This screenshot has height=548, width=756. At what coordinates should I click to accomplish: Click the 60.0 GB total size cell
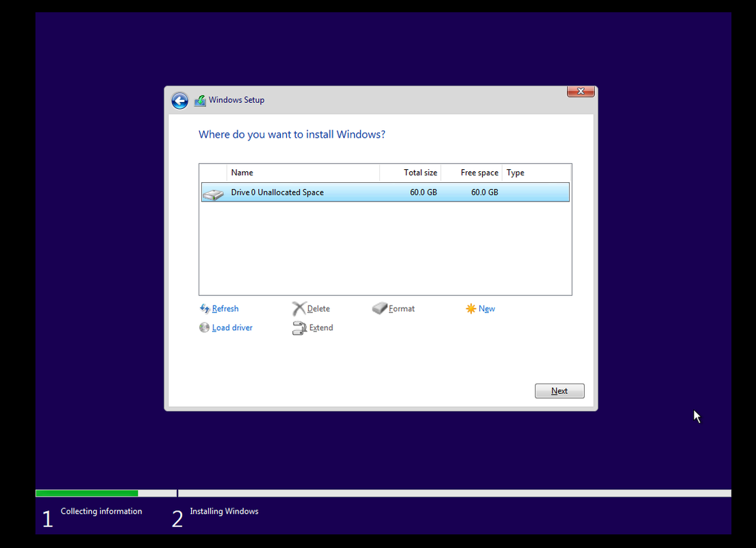click(423, 192)
